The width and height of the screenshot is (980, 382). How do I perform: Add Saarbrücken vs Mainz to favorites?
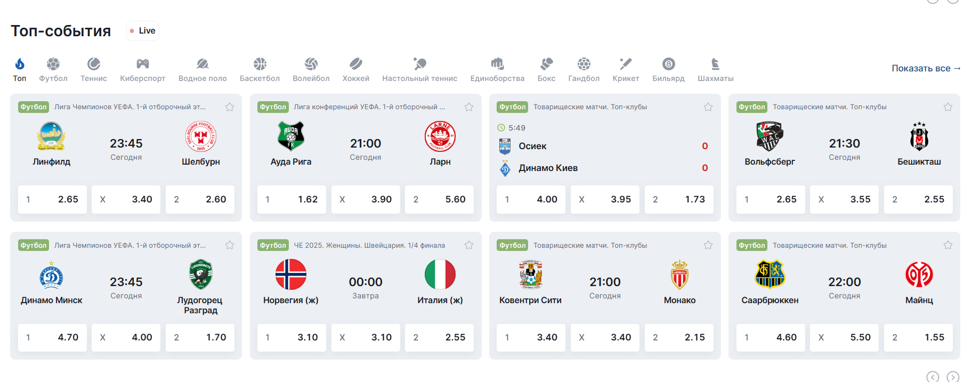pyautogui.click(x=948, y=245)
